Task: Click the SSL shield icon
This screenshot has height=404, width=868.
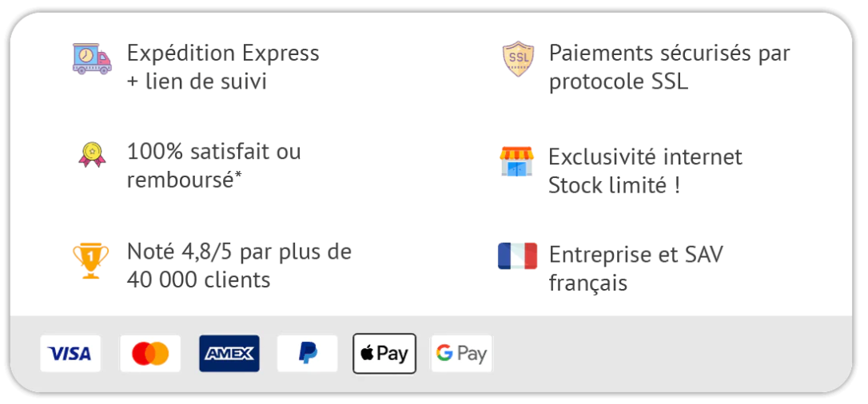Action: pyautogui.click(x=518, y=59)
